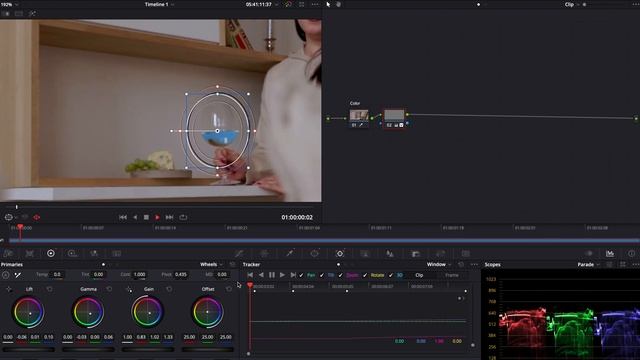Viewport: 640px width, 360px height.
Task: Open the Color Match palette icon
Action: point(29,253)
